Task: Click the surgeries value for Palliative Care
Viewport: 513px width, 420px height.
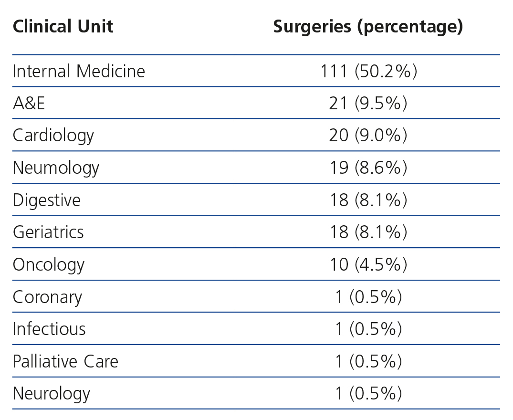Action: [x=368, y=361]
